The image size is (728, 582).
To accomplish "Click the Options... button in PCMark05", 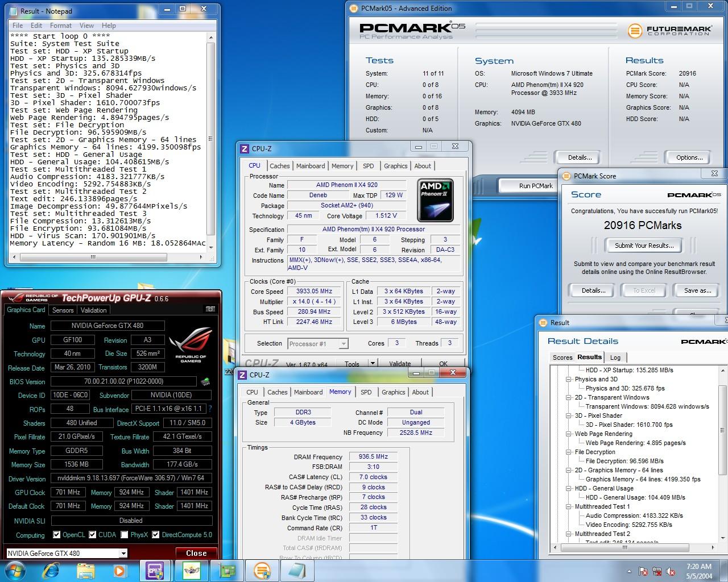I will [x=689, y=157].
